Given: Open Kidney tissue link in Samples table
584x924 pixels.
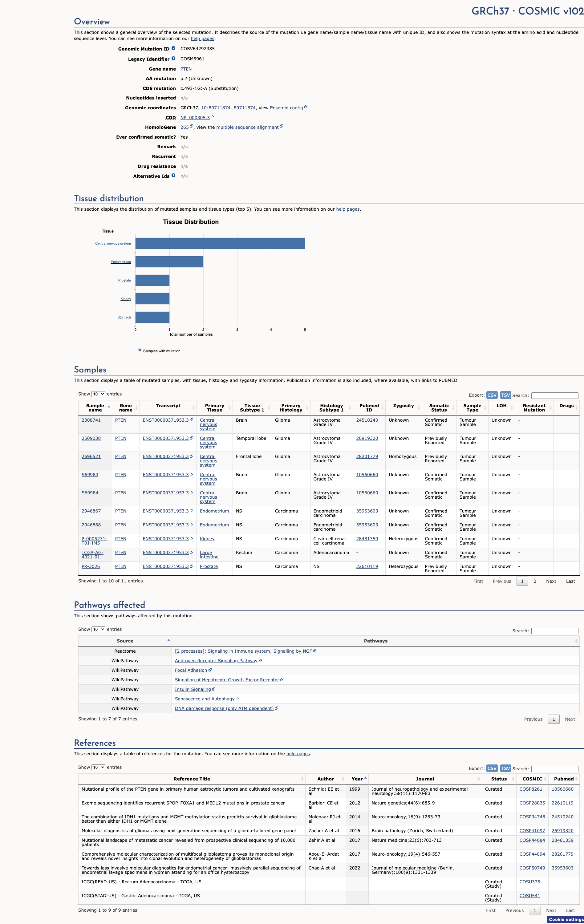Looking at the screenshot, I should (x=207, y=539).
